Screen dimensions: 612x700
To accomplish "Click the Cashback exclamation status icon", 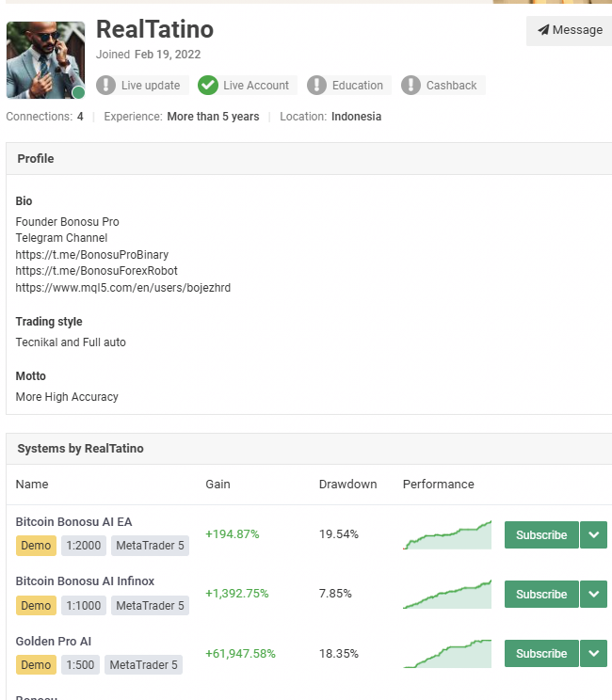I will point(411,86).
